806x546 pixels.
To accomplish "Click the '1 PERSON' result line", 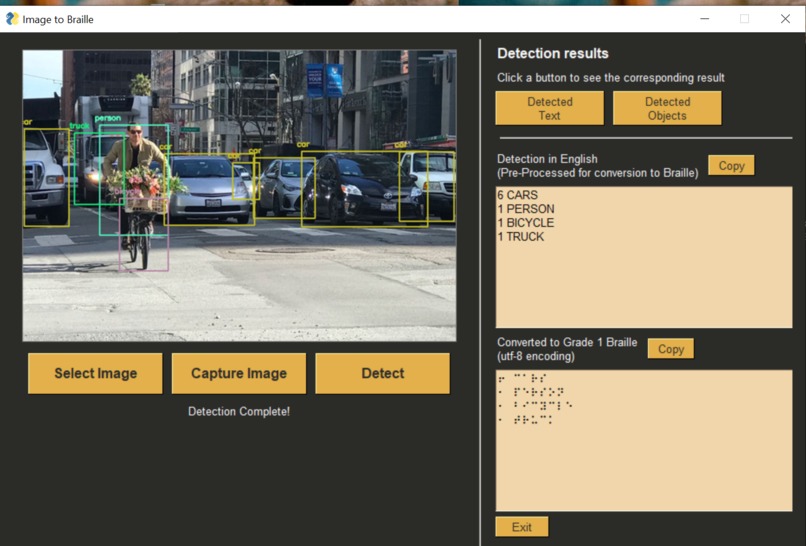I will 526,209.
